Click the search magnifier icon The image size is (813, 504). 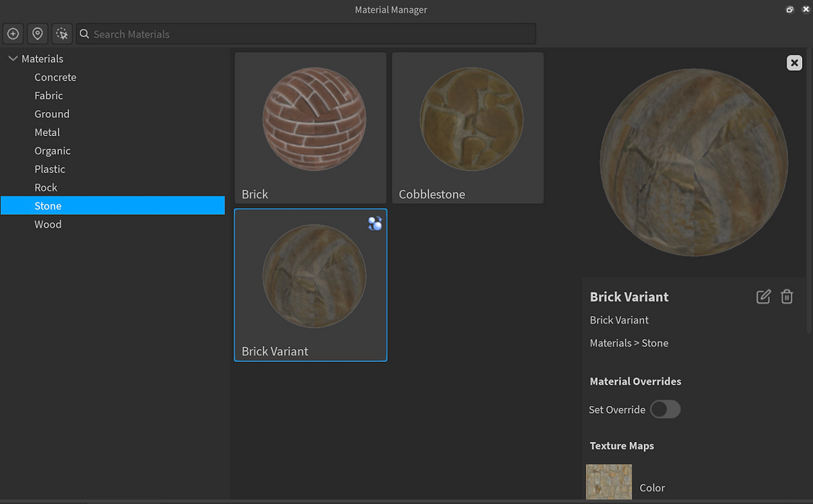84,34
